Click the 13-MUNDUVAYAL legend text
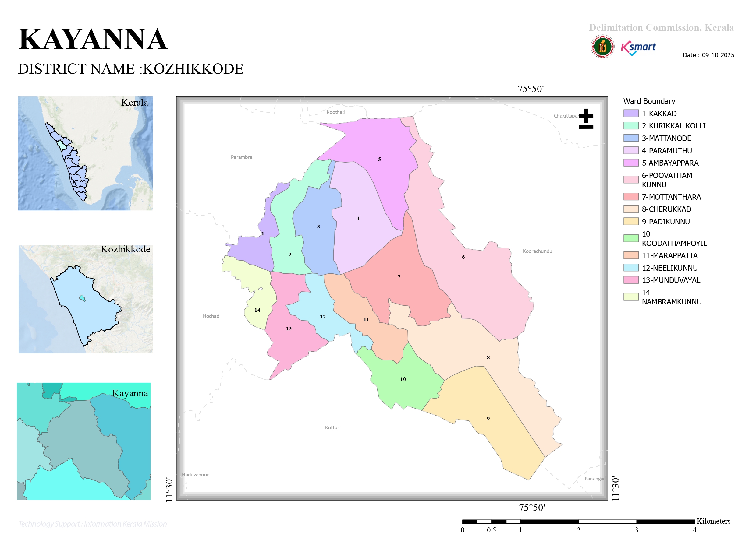The height and width of the screenshot is (534, 756). [671, 280]
